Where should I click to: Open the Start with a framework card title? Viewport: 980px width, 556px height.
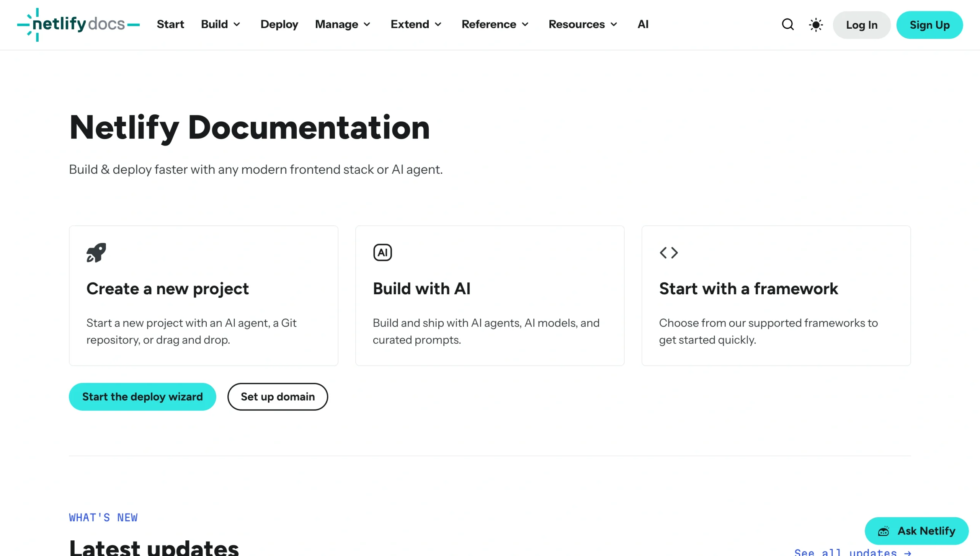[748, 289]
